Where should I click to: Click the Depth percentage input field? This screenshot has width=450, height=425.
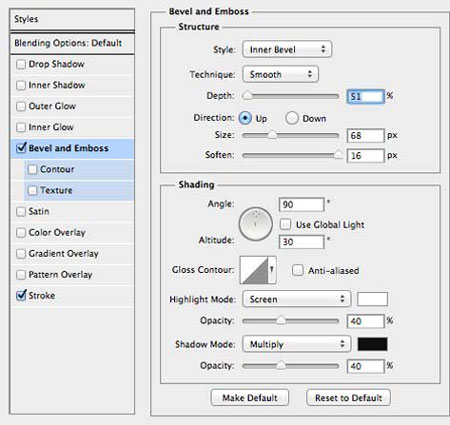click(366, 97)
